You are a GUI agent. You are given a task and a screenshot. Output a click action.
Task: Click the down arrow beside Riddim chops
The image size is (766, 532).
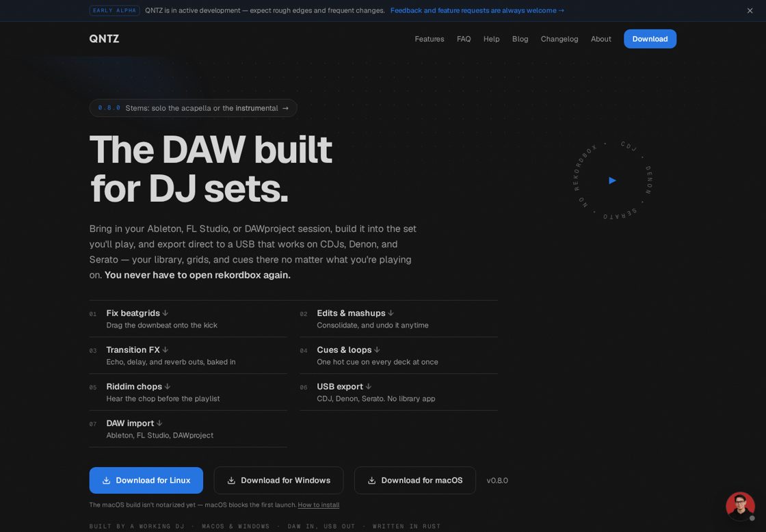(x=167, y=386)
